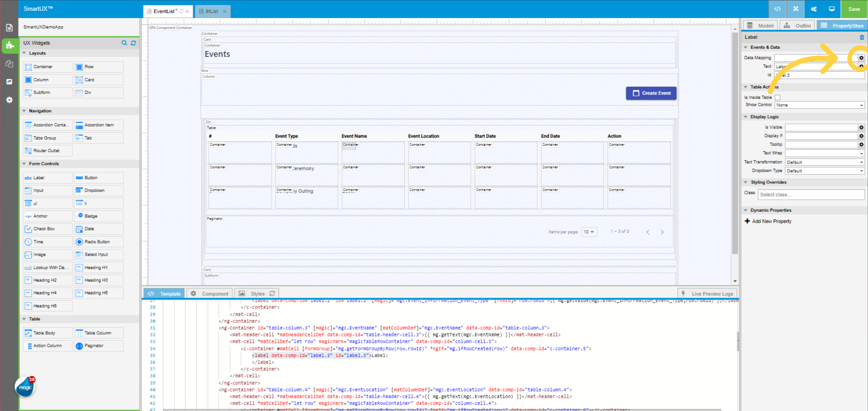The width and height of the screenshot is (868, 411).
Task: Switch to the MList tab
Action: coord(212,11)
